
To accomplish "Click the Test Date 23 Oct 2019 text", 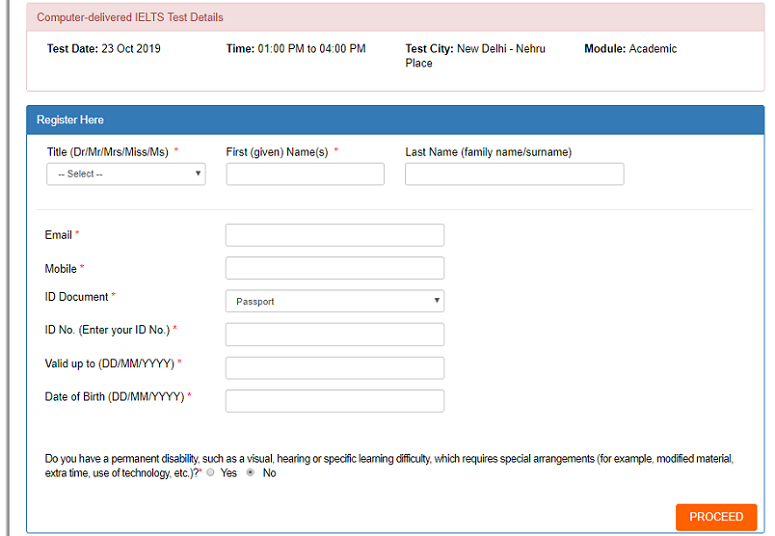I will 103,49.
